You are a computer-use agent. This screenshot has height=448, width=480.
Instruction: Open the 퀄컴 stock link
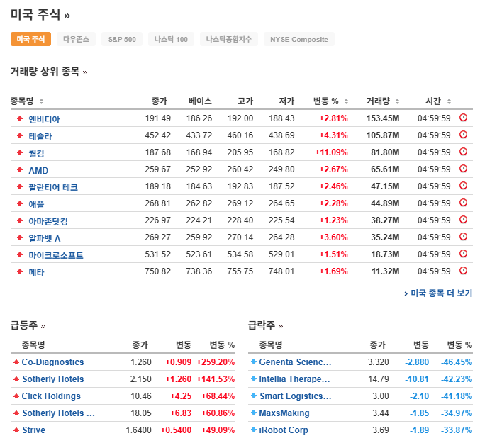pos(36,153)
